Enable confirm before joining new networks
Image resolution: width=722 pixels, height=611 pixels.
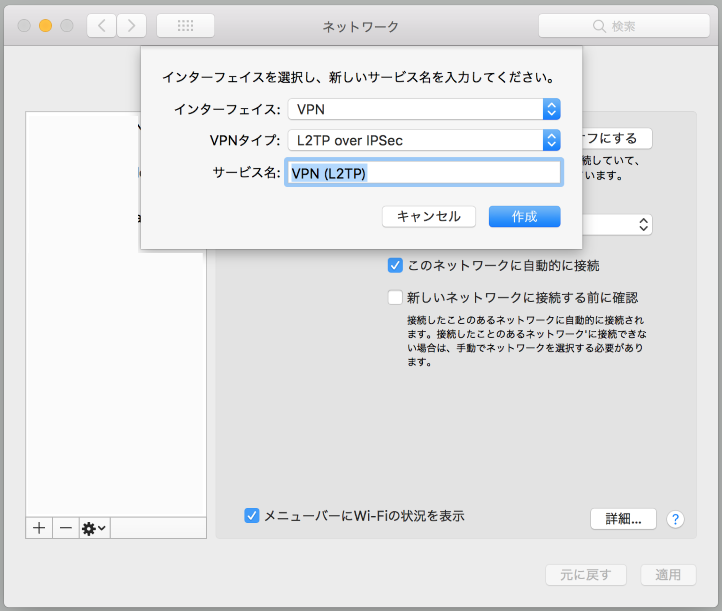point(395,297)
